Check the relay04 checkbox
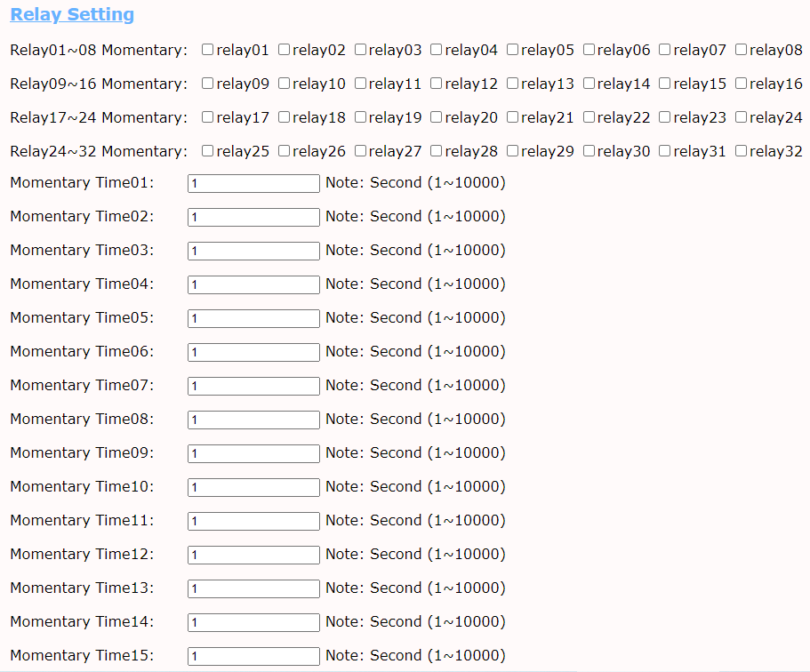Image resolution: width=810 pixels, height=672 pixels. [437, 50]
